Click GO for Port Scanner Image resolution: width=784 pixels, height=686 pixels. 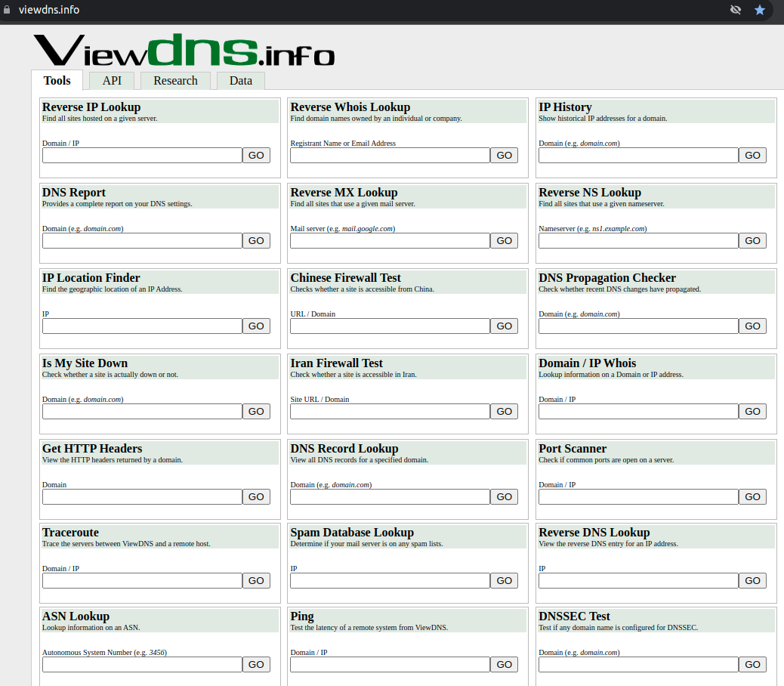pos(752,496)
